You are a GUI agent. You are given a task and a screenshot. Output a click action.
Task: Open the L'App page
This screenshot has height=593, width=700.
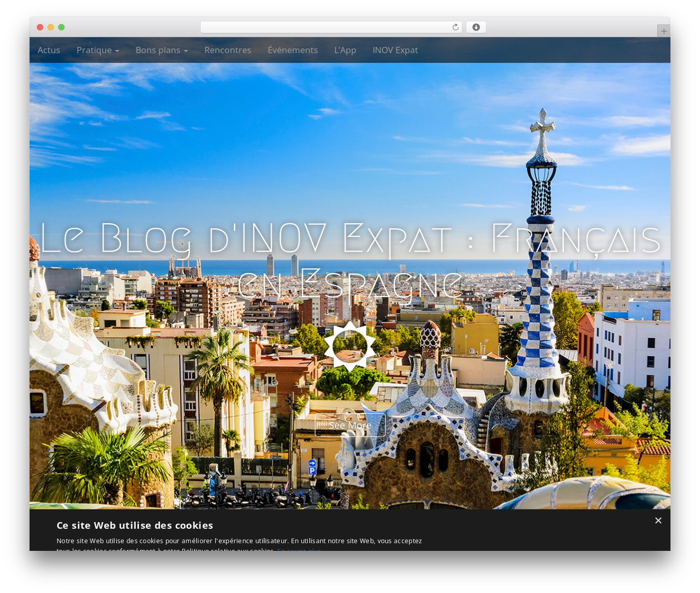345,50
